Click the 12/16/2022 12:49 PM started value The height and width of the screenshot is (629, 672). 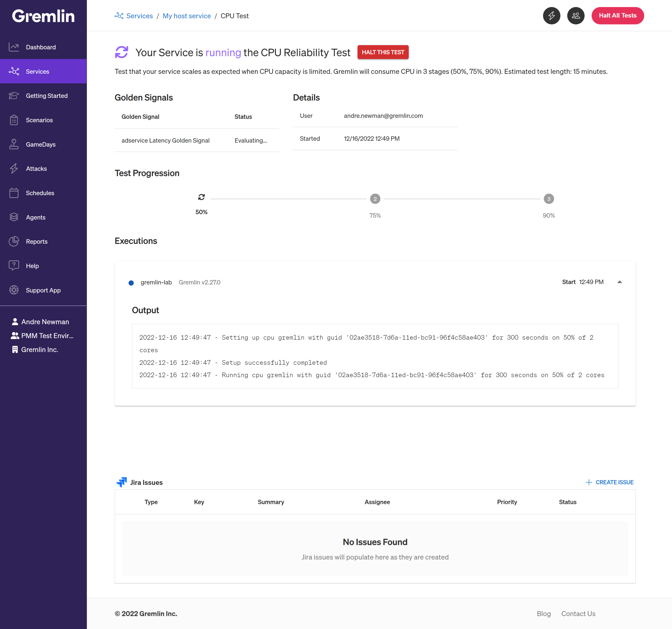(371, 138)
